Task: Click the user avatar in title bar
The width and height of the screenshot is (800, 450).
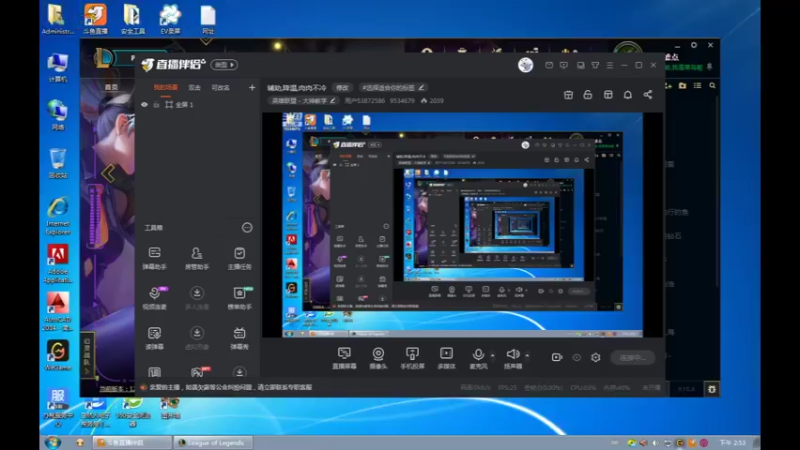Action: click(526, 65)
